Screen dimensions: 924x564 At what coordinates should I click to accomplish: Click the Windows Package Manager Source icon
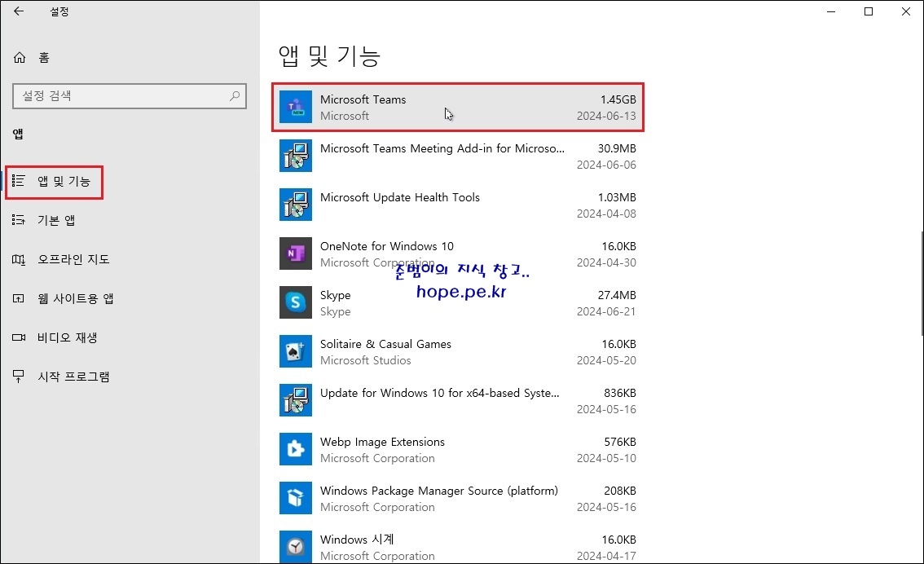[295, 499]
